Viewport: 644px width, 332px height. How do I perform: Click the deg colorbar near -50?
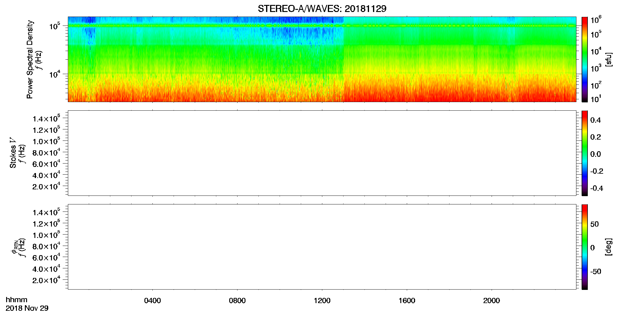click(585, 271)
